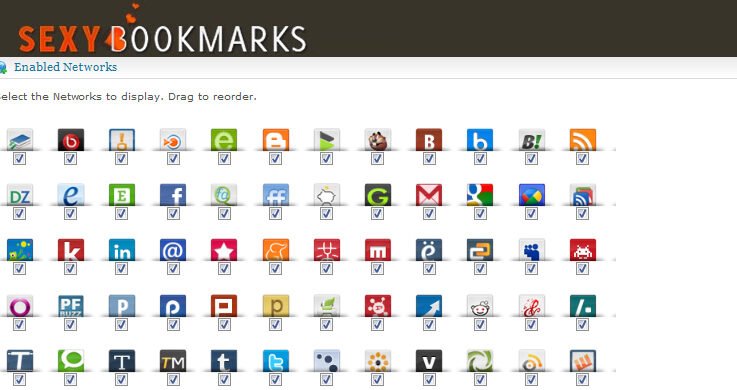737x390 pixels.
Task: Click the Twitter bird 't' icon
Action: tap(276, 360)
